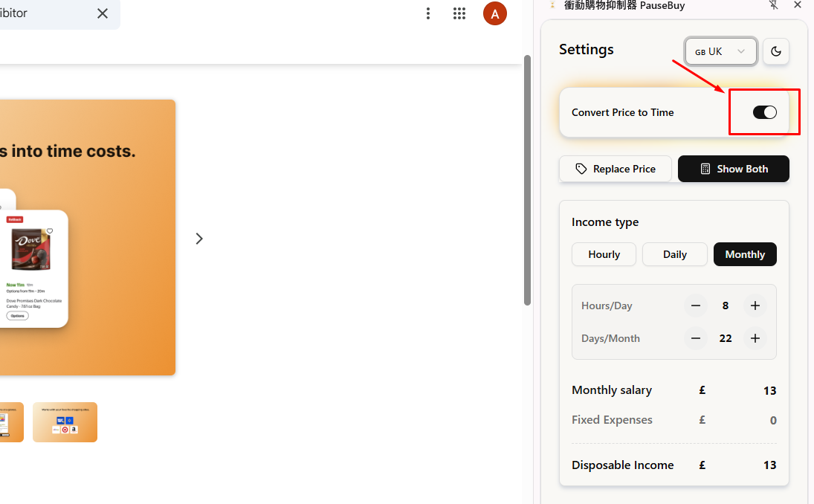Clear the search box with the X icon

103,13
